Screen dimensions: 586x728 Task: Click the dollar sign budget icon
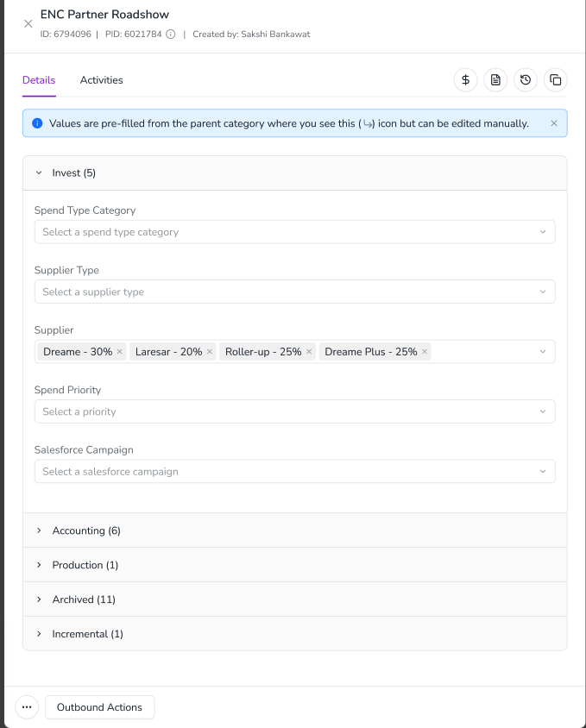(x=465, y=80)
